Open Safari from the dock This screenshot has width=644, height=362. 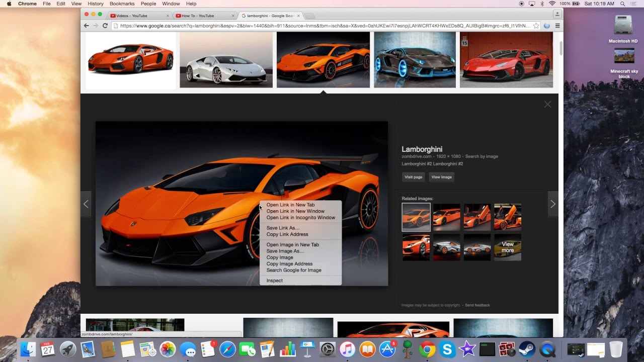point(227,348)
